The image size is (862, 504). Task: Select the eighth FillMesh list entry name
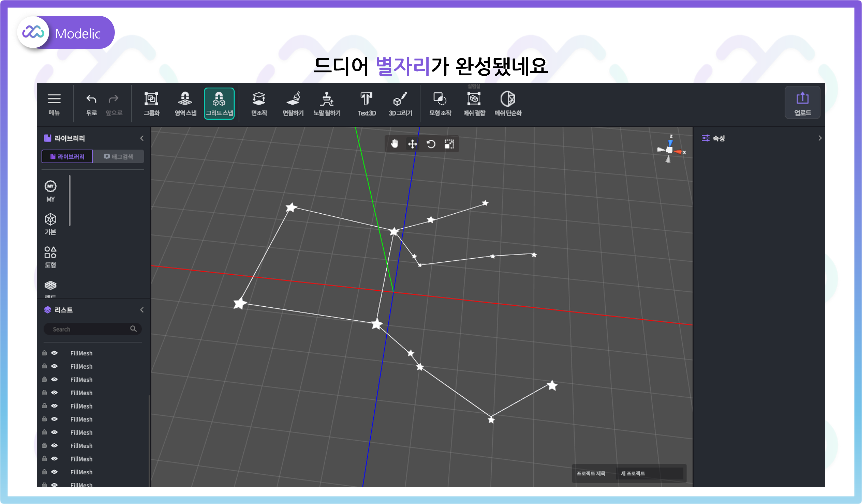click(x=81, y=446)
